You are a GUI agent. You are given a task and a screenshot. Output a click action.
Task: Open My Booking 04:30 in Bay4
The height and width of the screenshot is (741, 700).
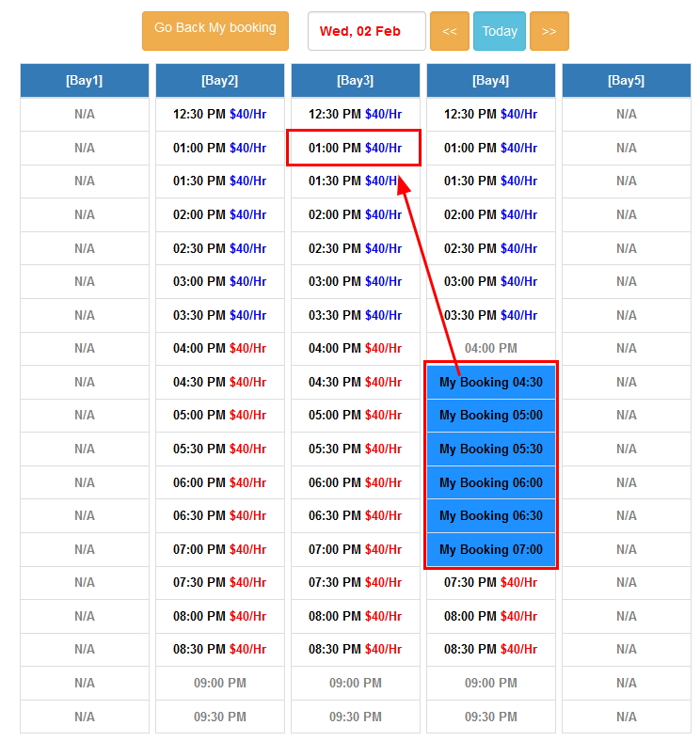click(490, 383)
